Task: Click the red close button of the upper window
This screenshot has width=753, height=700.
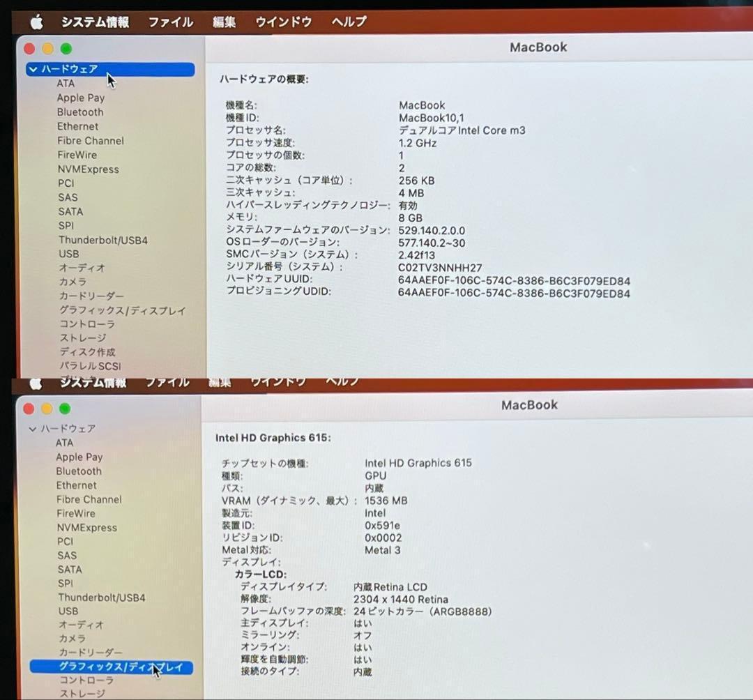Action: [29, 49]
